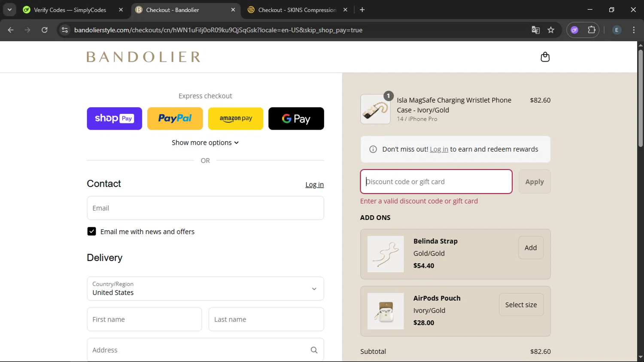Screen dimensions: 644x362
Task: Click the address search magnifier icon
Action: (x=314, y=350)
